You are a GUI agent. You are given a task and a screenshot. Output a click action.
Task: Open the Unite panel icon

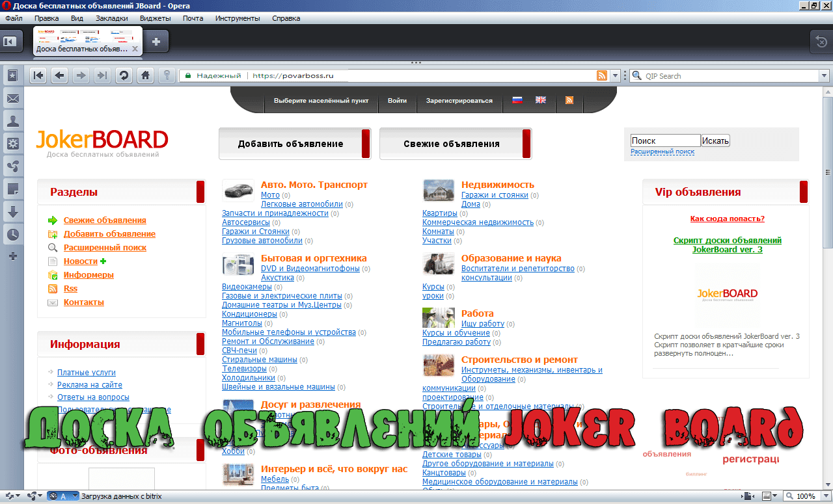(x=12, y=166)
